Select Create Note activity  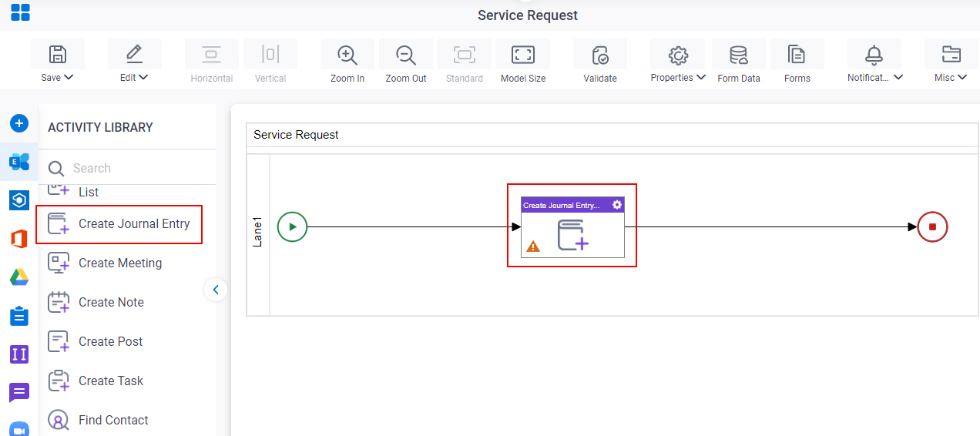pyautogui.click(x=96, y=302)
